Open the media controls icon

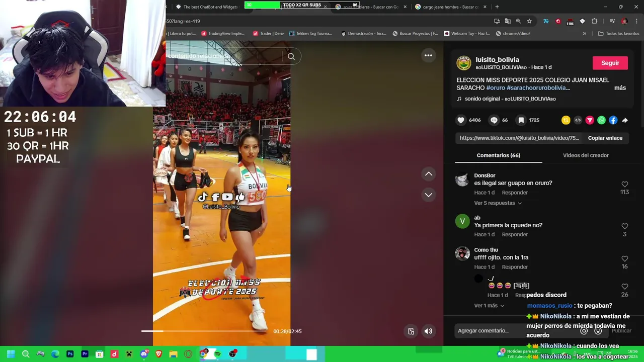coord(612,21)
